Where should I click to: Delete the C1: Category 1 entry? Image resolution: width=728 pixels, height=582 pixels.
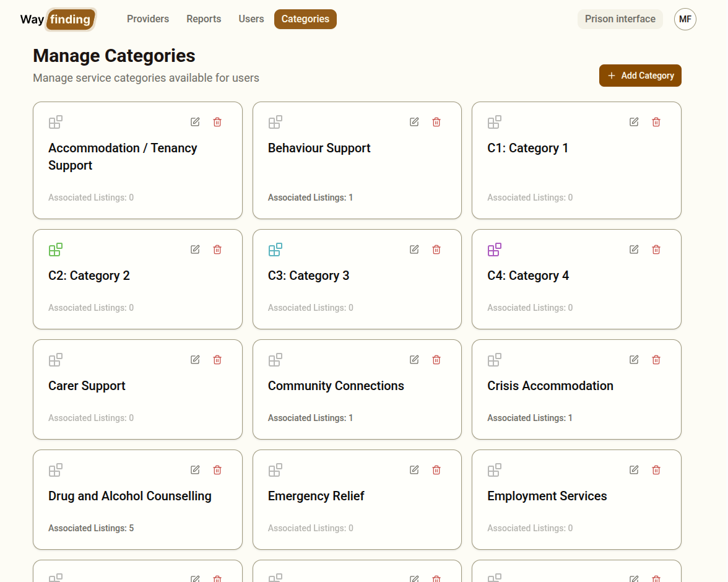pos(656,122)
